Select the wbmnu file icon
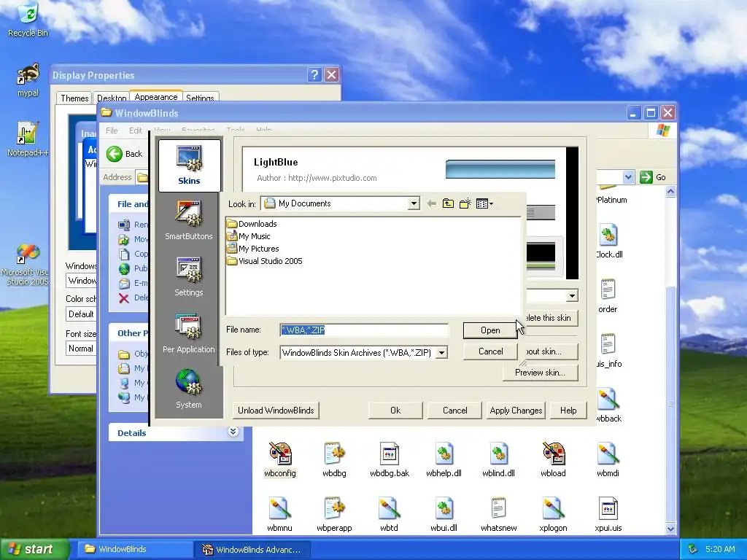Viewport: 747px width, 560px height. pyautogui.click(x=279, y=514)
